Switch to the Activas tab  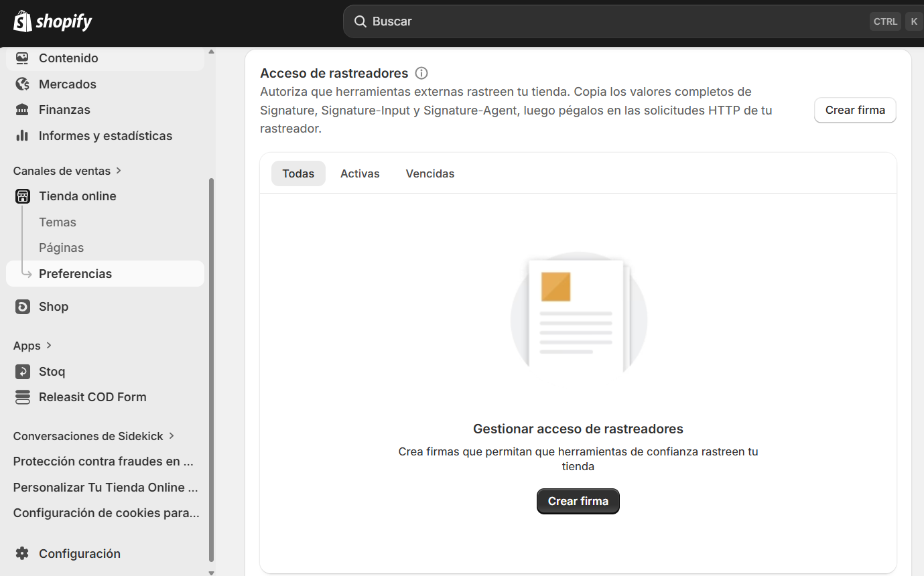[x=360, y=174]
